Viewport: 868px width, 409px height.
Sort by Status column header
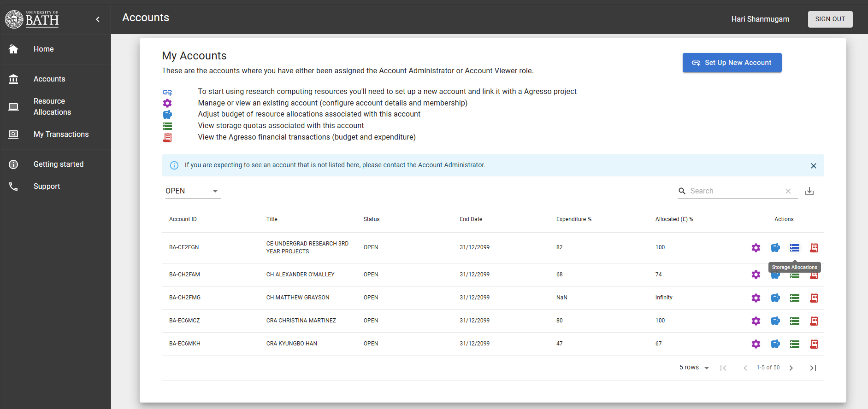372,219
